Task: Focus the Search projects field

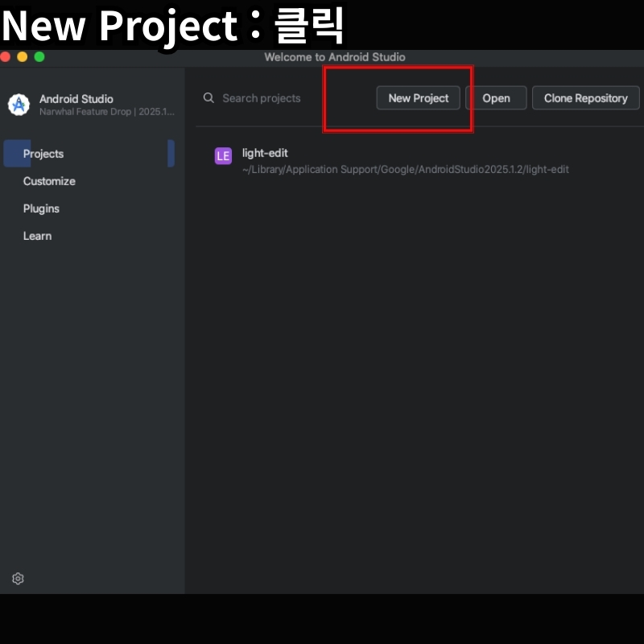Action: pos(262,98)
